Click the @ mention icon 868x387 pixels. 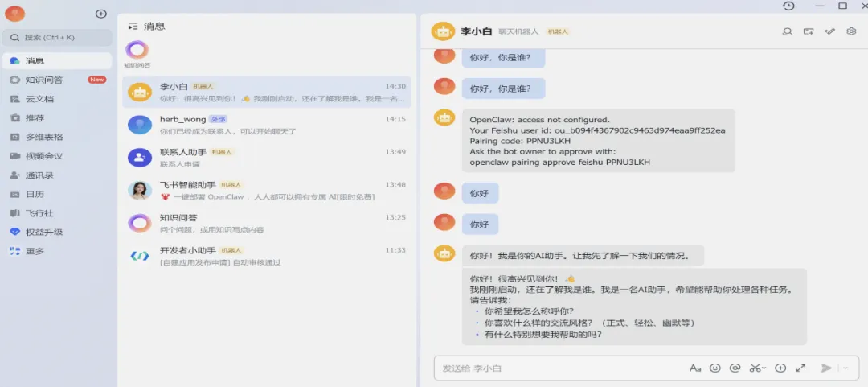click(735, 368)
